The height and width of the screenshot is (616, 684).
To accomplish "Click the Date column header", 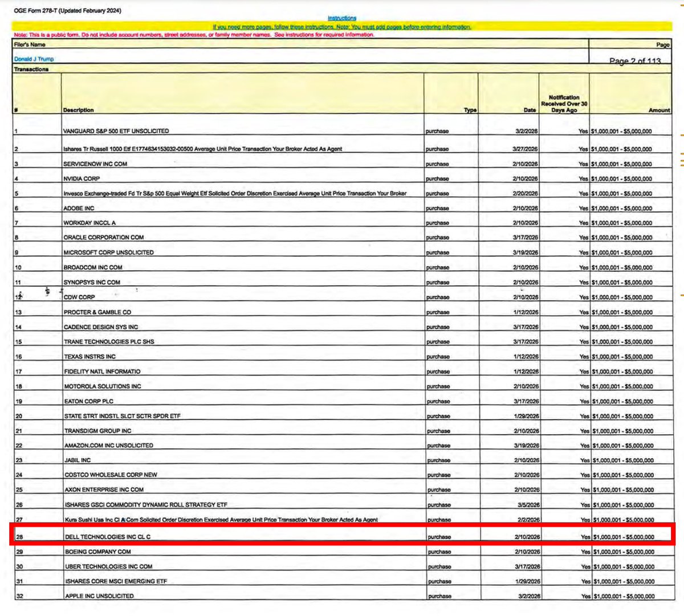I will (x=530, y=110).
